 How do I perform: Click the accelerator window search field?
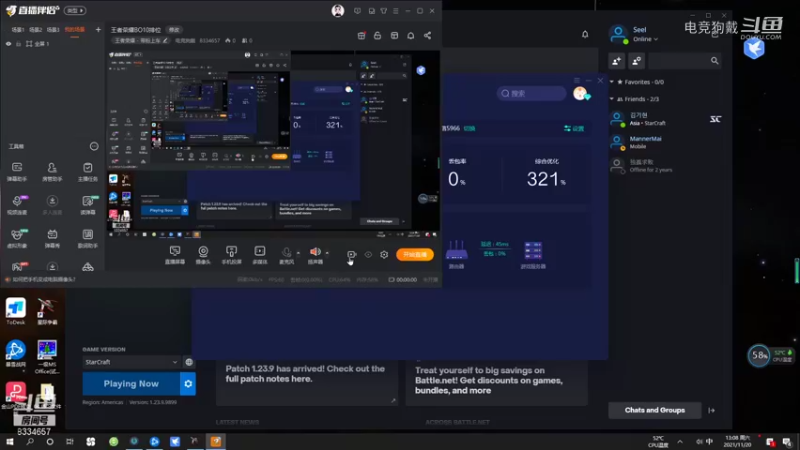click(x=531, y=93)
